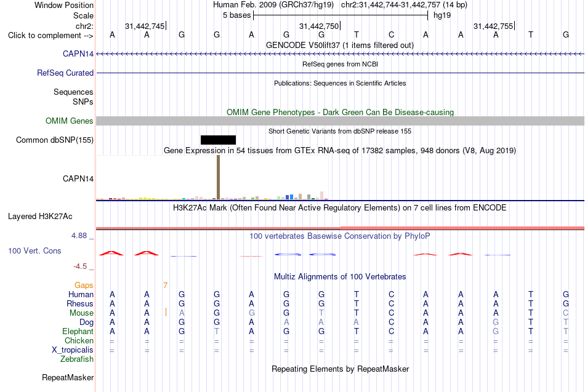Click the Window Position label
585x392 pixels.
(x=64, y=5)
